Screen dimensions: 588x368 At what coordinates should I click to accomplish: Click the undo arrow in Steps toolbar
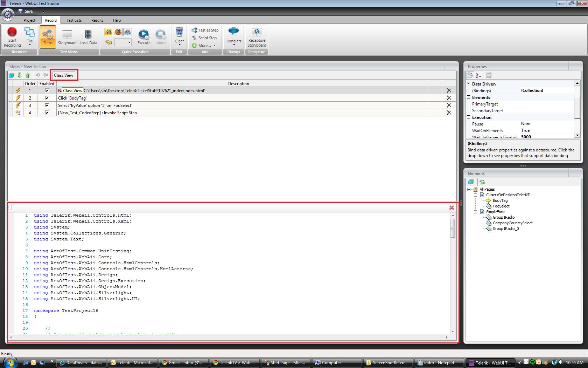tap(38, 75)
